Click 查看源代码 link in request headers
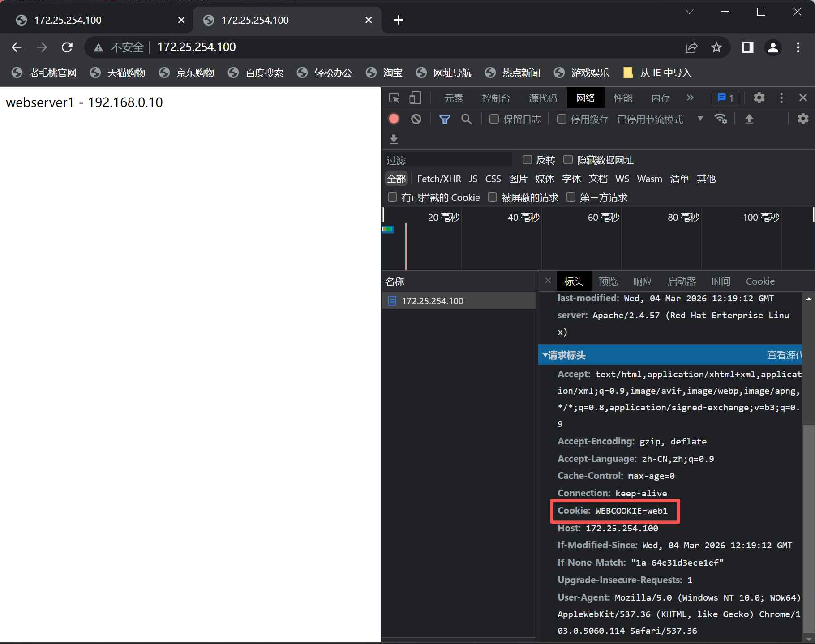This screenshot has width=815, height=644. 785,355
